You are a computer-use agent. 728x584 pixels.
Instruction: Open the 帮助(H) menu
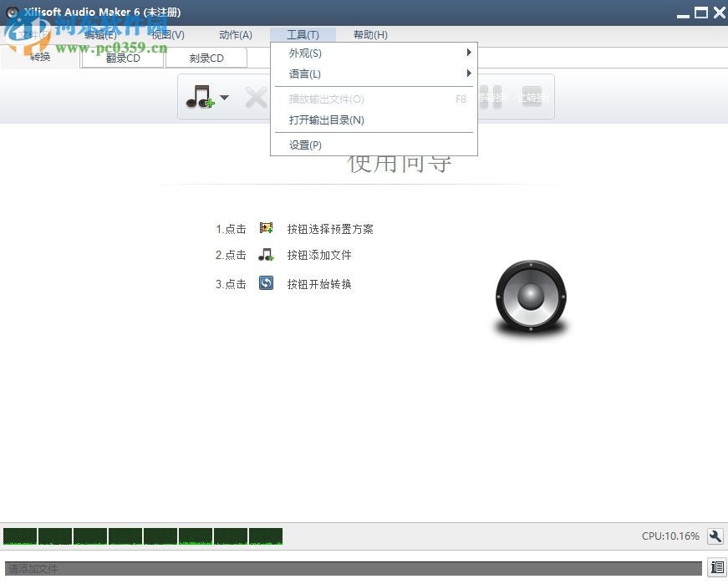pyautogui.click(x=369, y=35)
